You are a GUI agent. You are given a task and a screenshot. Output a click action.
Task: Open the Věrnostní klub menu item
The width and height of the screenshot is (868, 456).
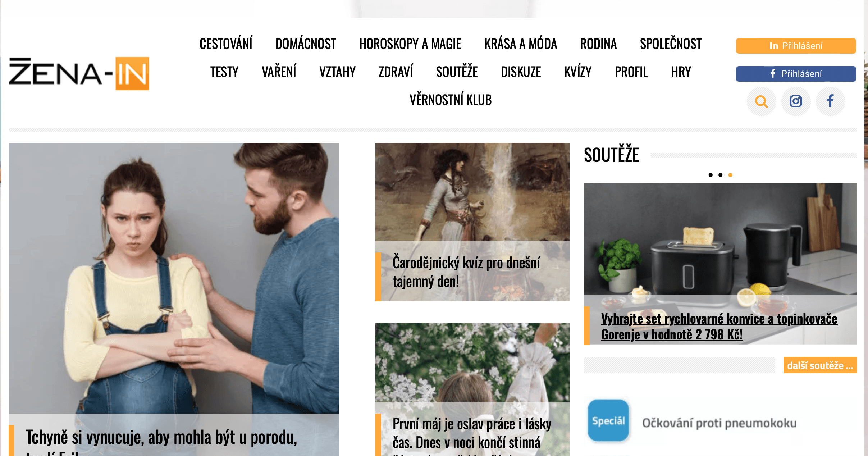[x=450, y=100]
